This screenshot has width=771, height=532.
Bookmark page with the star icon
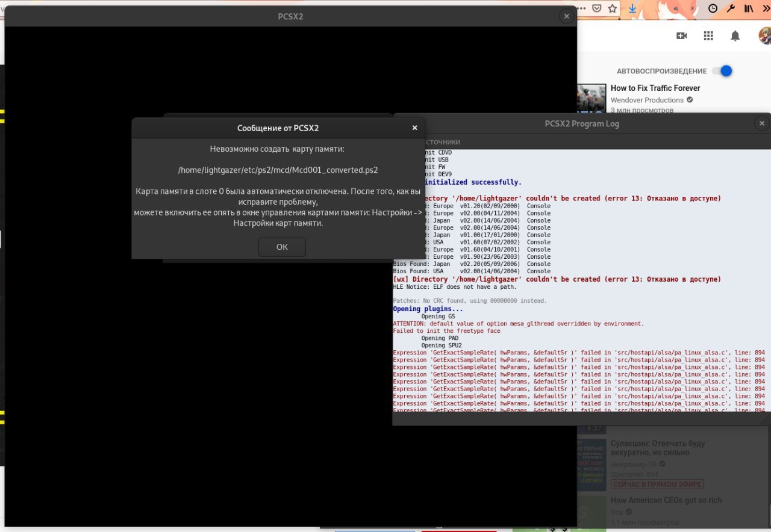613,8
